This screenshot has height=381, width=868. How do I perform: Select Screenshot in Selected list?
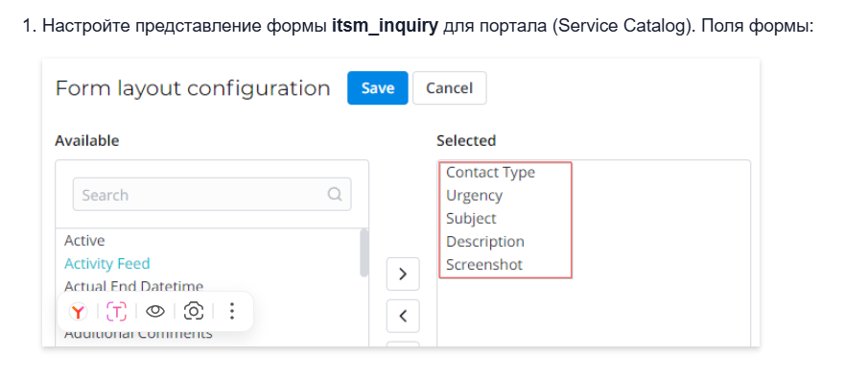(x=484, y=265)
